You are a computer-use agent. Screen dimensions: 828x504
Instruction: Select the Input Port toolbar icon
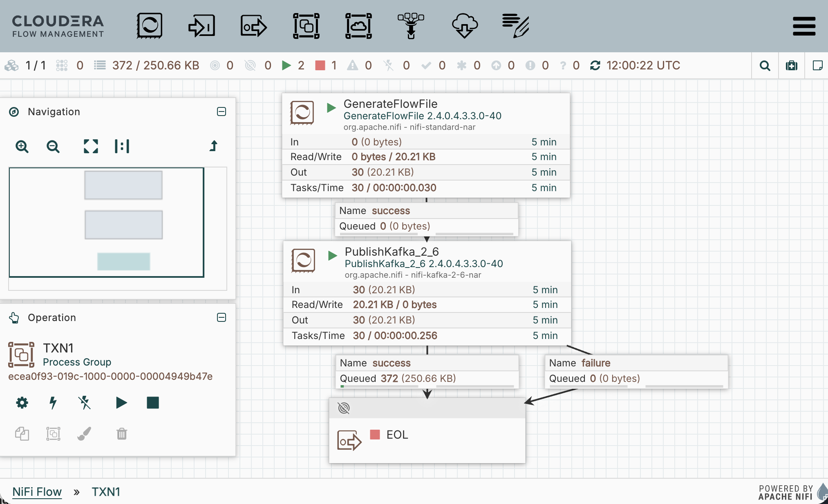click(201, 26)
